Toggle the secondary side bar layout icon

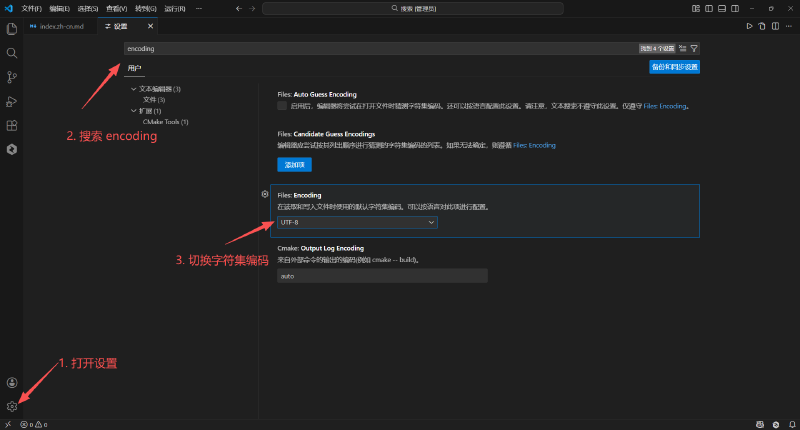tap(735, 9)
